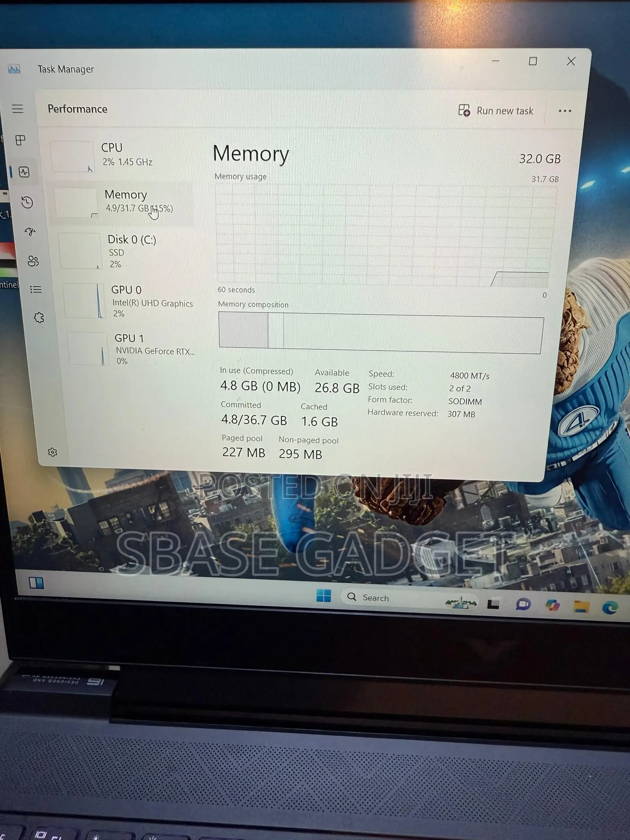Screen dimensions: 630x840
Task: Minimize the Task Manager window
Action: tap(496, 61)
